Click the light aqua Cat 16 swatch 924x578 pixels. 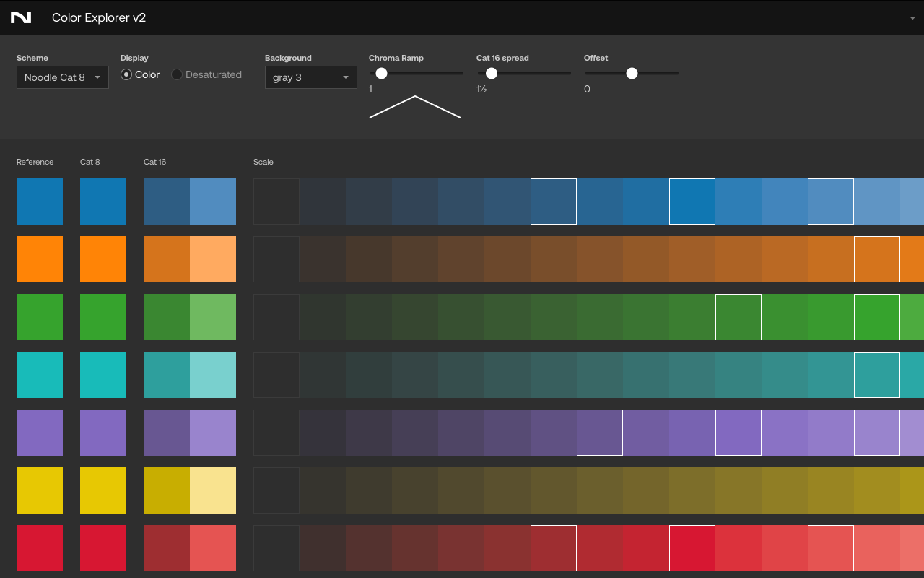click(213, 375)
